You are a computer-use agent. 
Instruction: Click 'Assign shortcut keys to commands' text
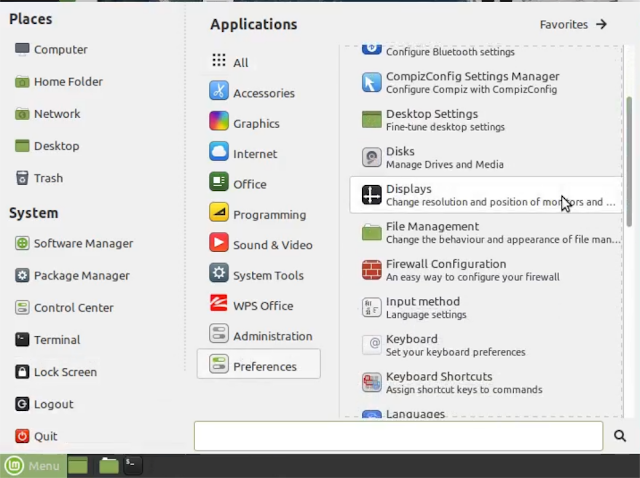(x=464, y=390)
